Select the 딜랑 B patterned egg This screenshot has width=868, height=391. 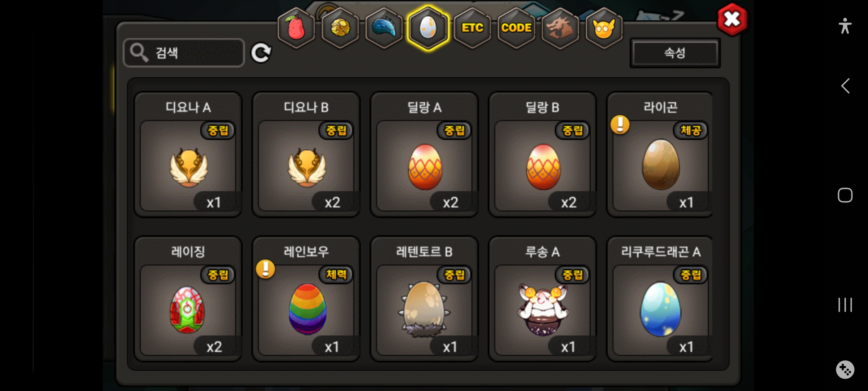(542, 155)
